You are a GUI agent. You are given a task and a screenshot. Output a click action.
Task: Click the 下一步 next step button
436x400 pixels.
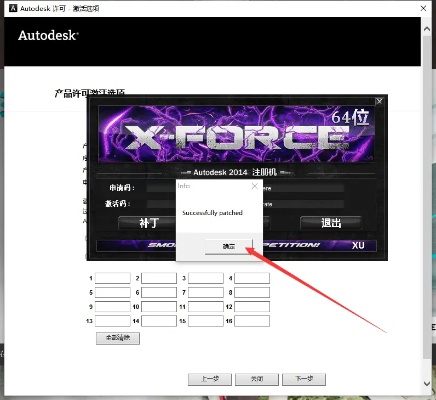[304, 379]
